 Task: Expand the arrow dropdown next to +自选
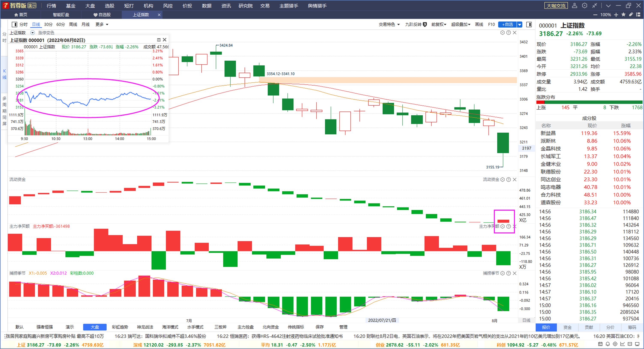point(519,24)
